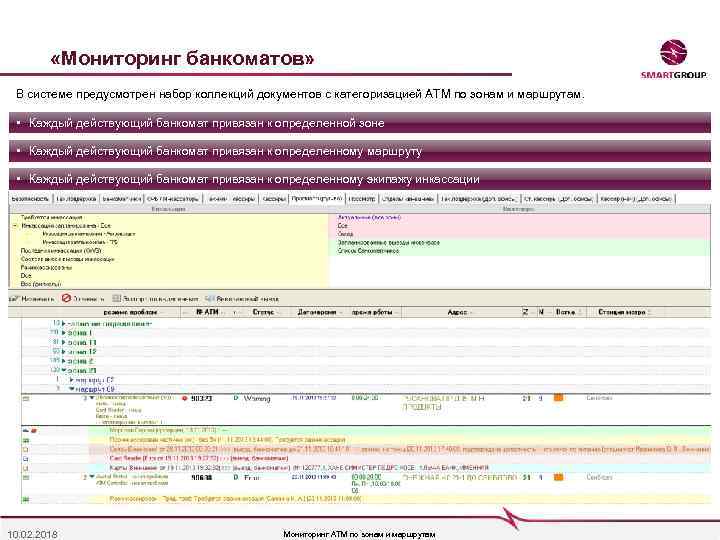
Task: Click the orange color marker in the 903.73 row
Action: click(x=558, y=398)
